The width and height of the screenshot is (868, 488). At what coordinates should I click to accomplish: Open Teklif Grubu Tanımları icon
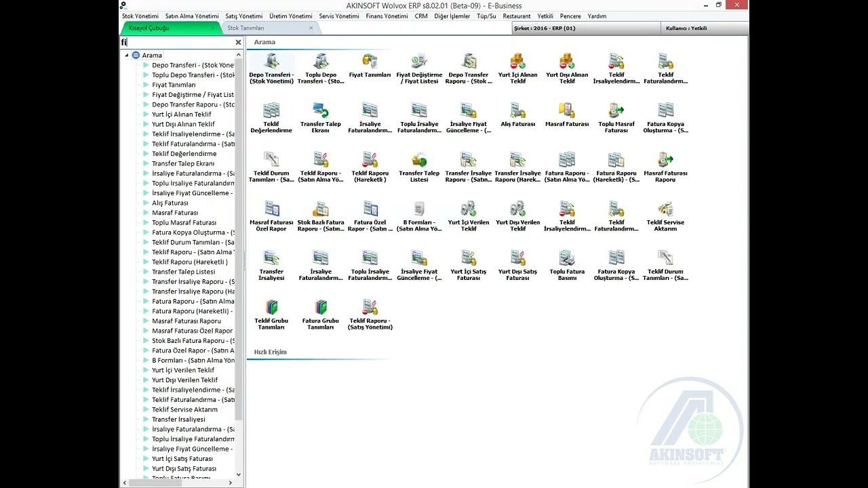coord(271,315)
